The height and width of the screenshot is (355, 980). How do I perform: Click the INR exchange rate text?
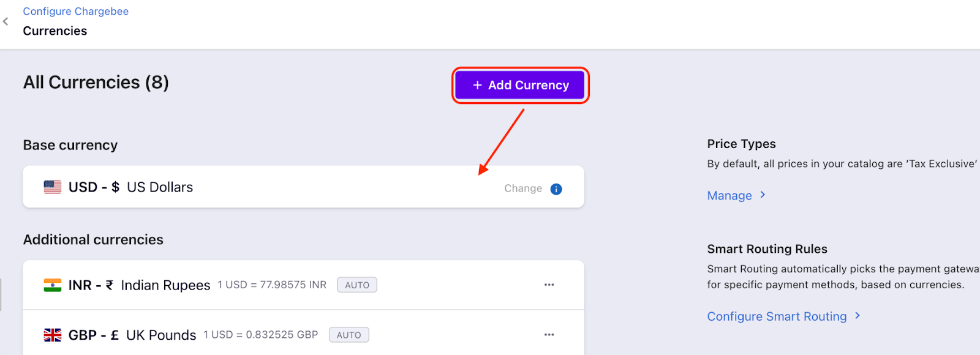[272, 285]
